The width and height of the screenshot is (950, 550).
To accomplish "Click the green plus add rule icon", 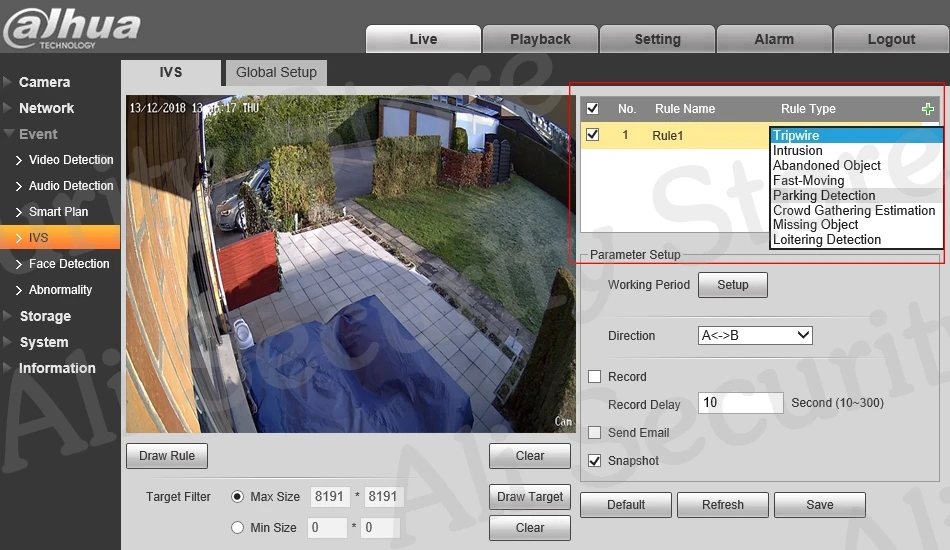I will (x=927, y=109).
